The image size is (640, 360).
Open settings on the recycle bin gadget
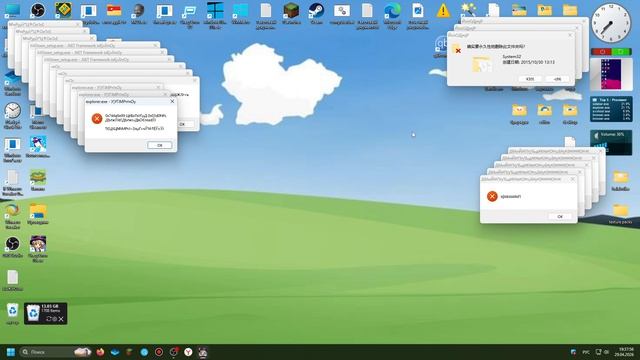point(55,319)
